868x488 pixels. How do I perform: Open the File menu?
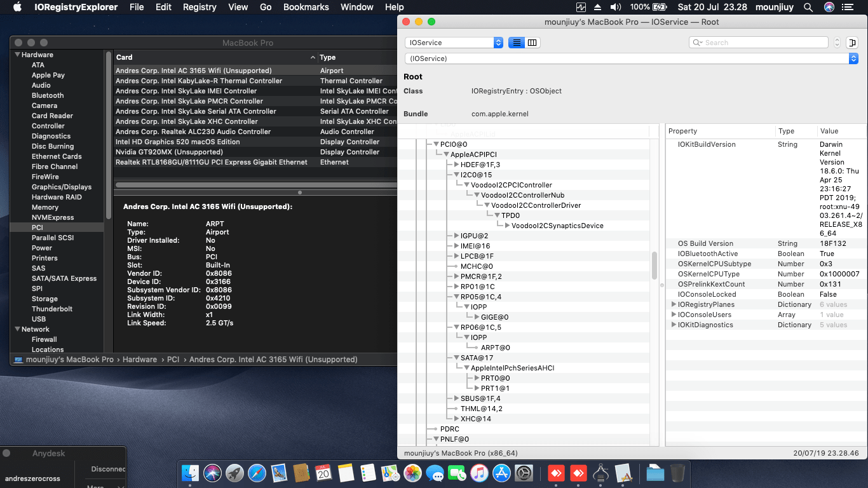point(137,7)
